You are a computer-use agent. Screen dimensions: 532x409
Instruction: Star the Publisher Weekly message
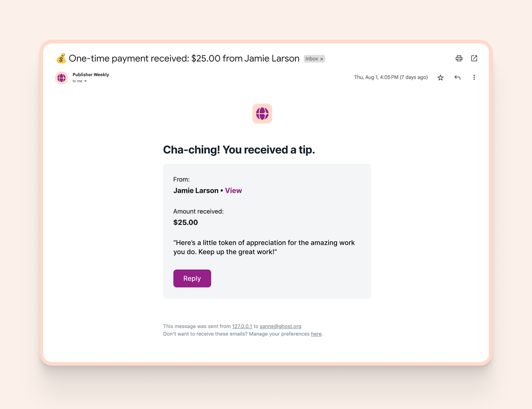click(x=440, y=77)
